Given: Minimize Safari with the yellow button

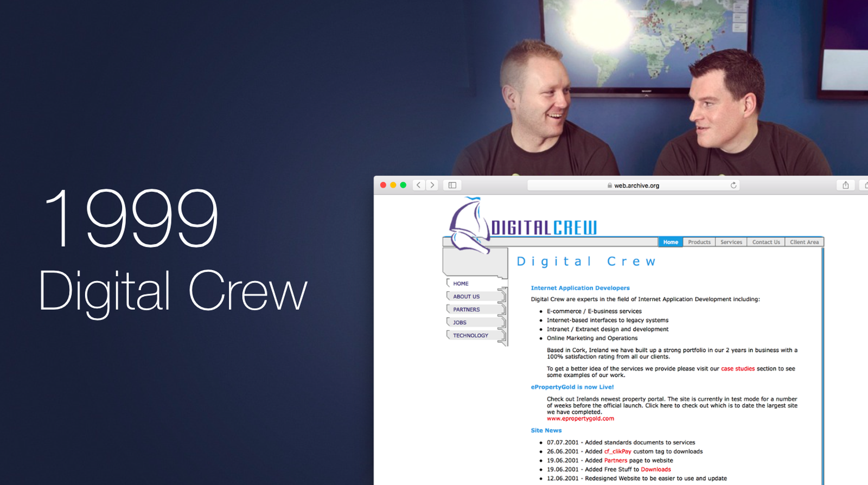Looking at the screenshot, I should 393,185.
